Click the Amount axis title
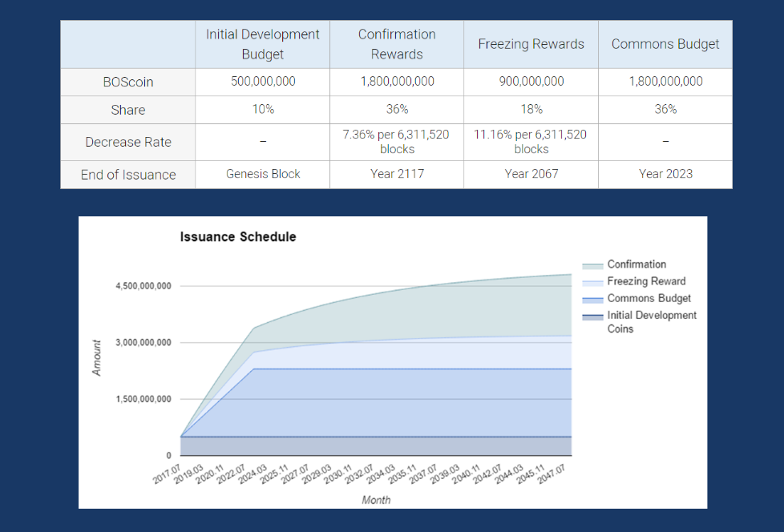 tap(96, 357)
